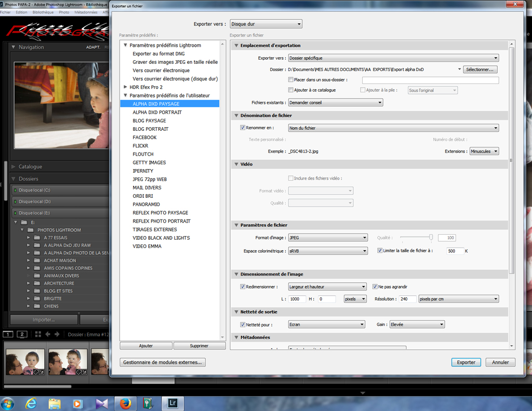Open Internet Explorer from the taskbar

point(31,403)
